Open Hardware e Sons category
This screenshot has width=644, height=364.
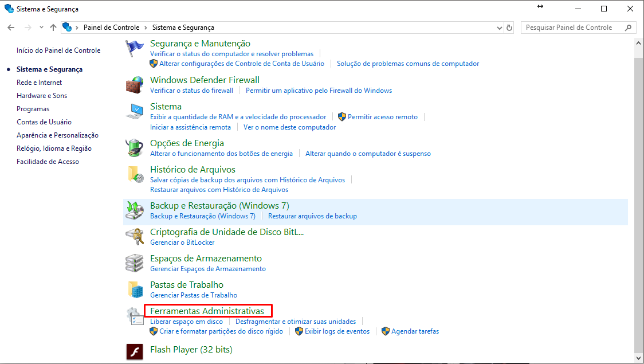coord(42,95)
